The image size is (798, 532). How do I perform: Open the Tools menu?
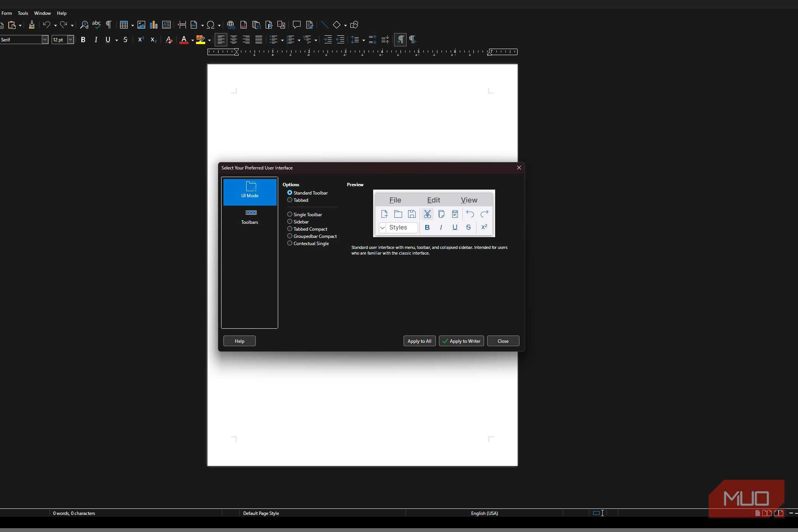(x=23, y=13)
